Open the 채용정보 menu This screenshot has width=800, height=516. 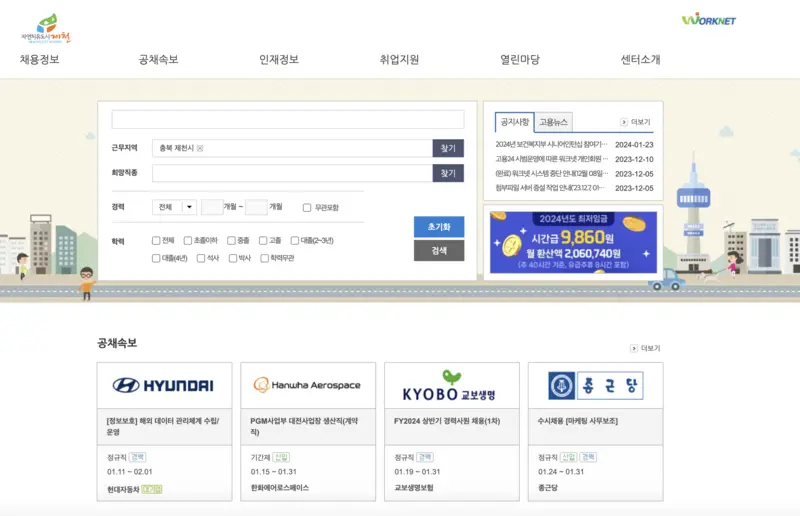click(x=40, y=60)
